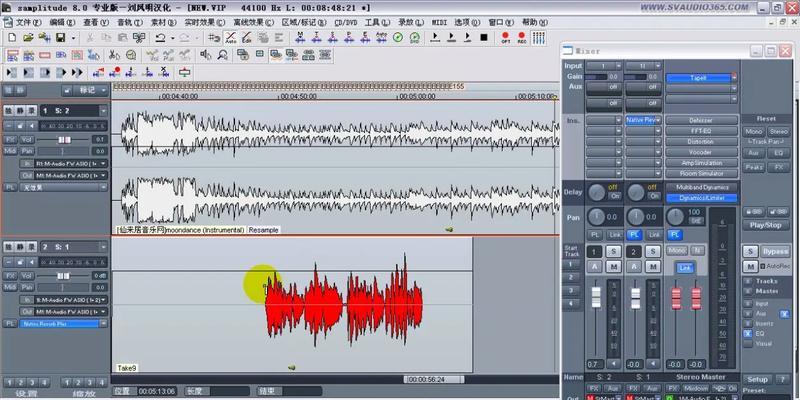Click the 位置 position field 00:05:13:06

coord(157,391)
